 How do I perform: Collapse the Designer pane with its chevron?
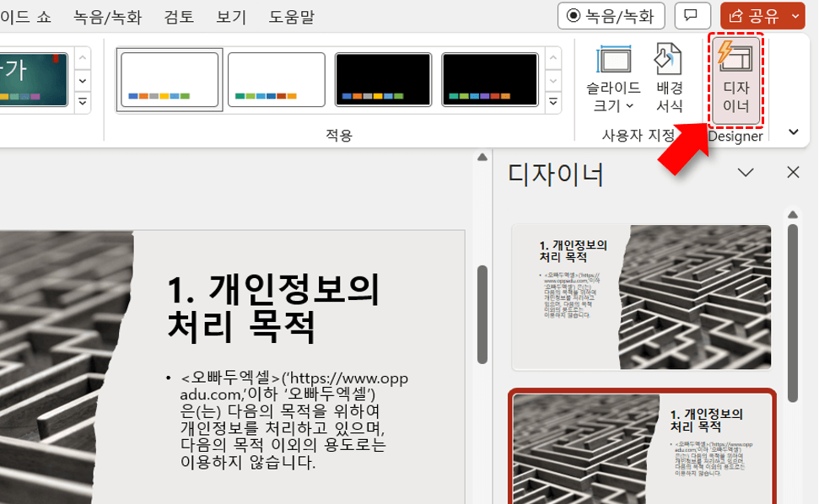[747, 172]
